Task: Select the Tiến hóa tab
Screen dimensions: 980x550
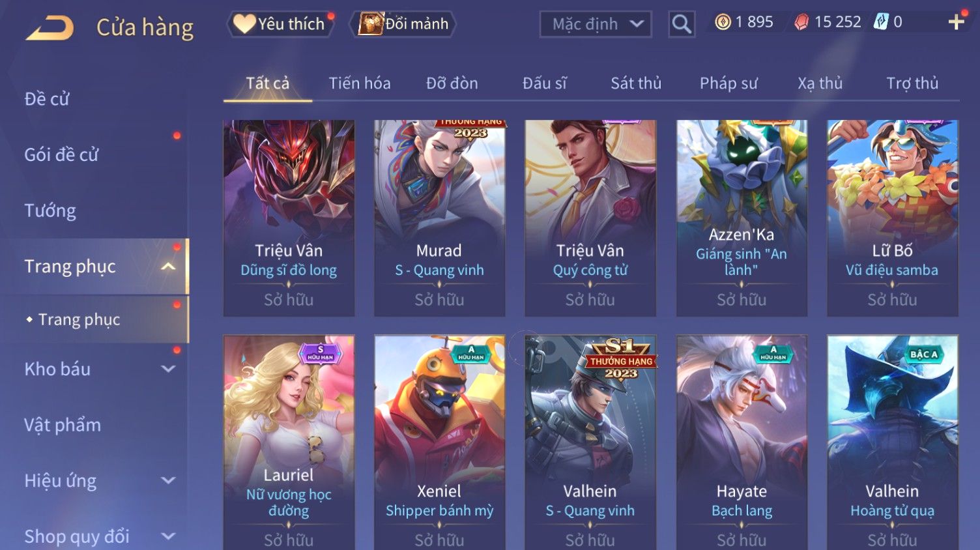Action: point(360,83)
